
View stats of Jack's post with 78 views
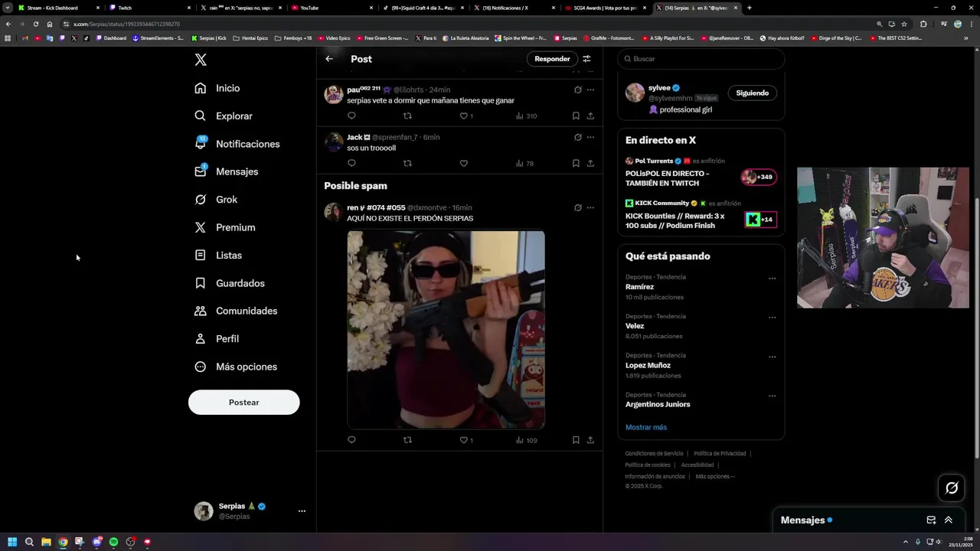point(525,163)
